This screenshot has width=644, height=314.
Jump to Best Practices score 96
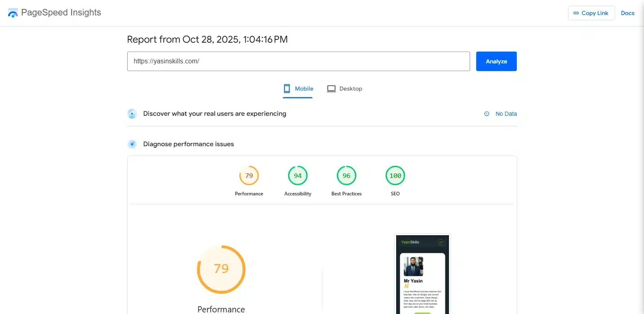click(x=347, y=176)
